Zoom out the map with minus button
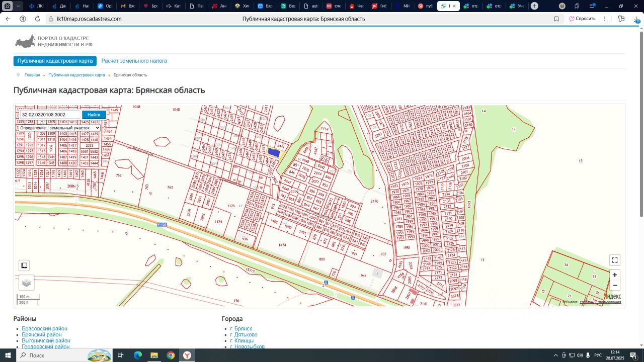Image resolution: width=644 pixels, height=362 pixels. click(614, 285)
